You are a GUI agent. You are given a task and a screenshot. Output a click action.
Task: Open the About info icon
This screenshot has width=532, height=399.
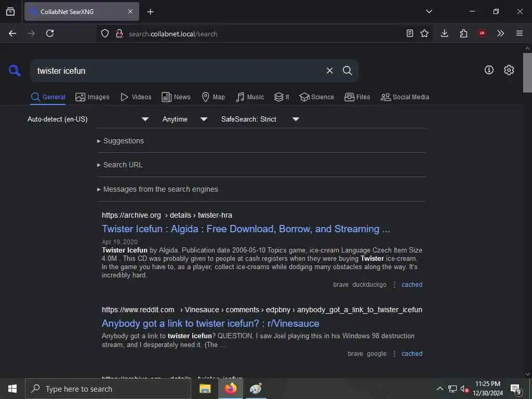pos(489,70)
